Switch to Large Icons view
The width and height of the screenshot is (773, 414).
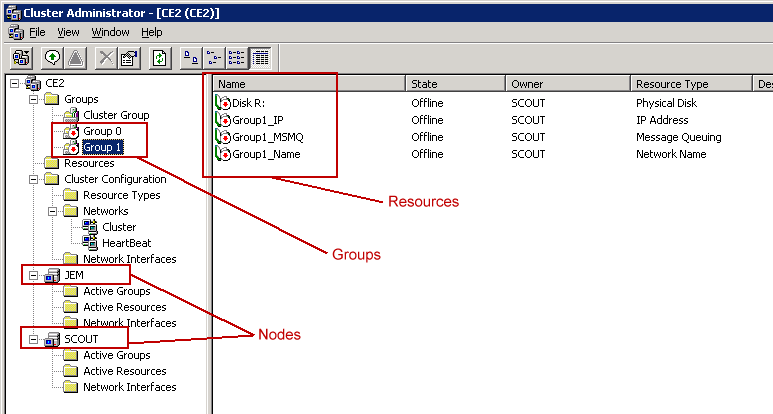coord(190,58)
